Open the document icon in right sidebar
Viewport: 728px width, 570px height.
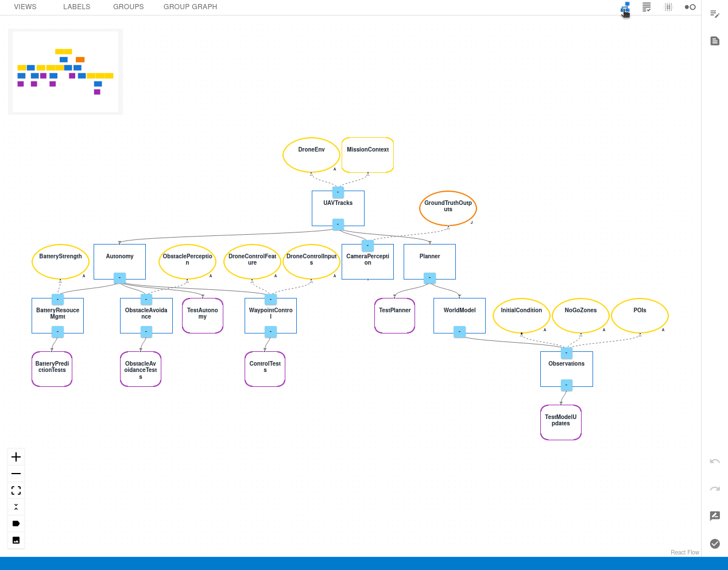(715, 41)
